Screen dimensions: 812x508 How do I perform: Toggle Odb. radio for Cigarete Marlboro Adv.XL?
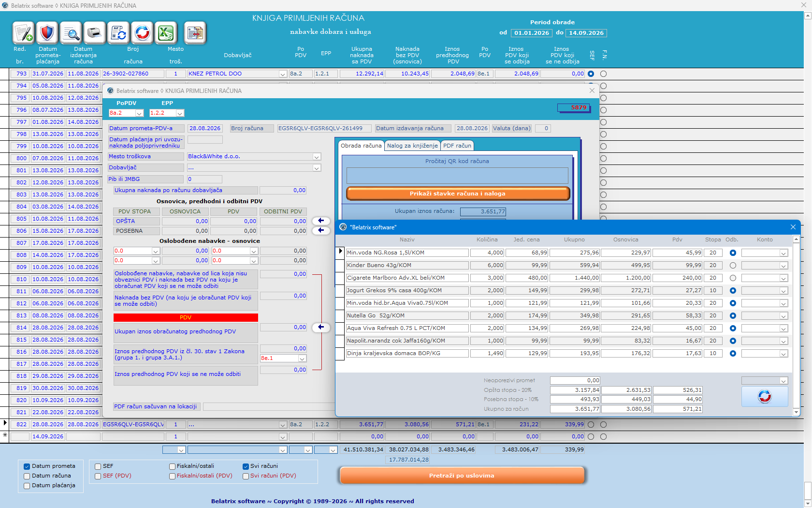coord(733,278)
